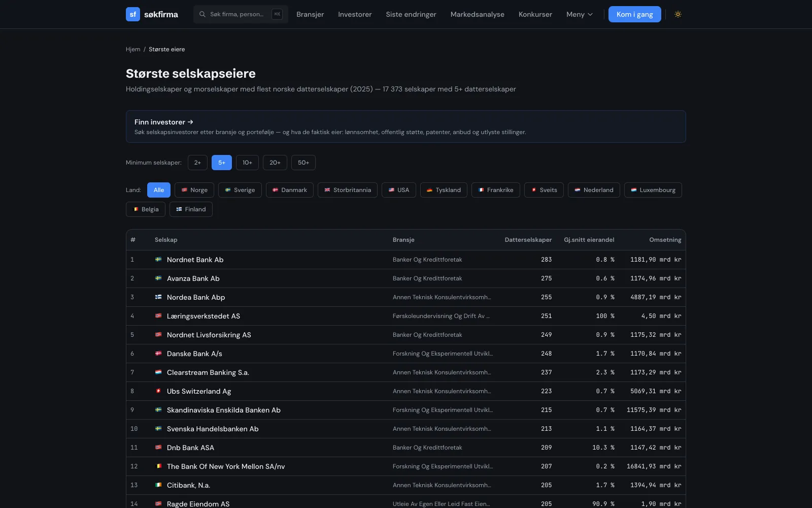The height and width of the screenshot is (508, 812).
Task: Open the Investorer nav item
Action: [355, 14]
